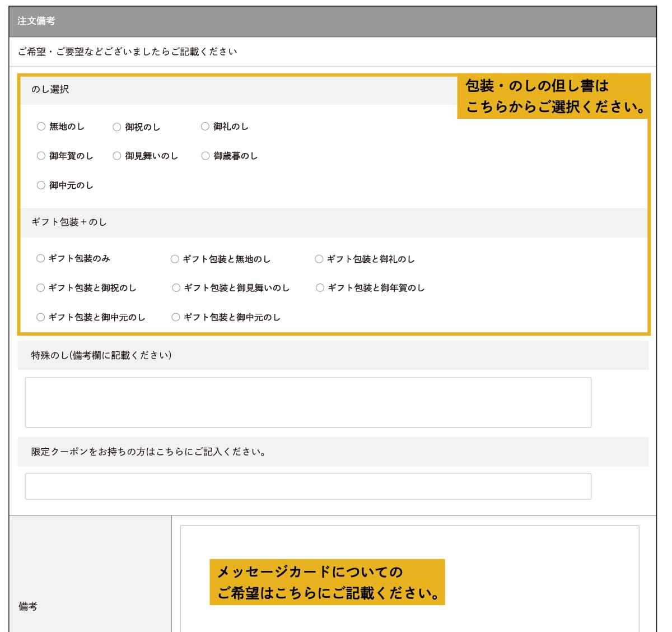Select ギフト包装と御年賀のし option
Viewport: 672px width, 632px height.
click(320, 288)
